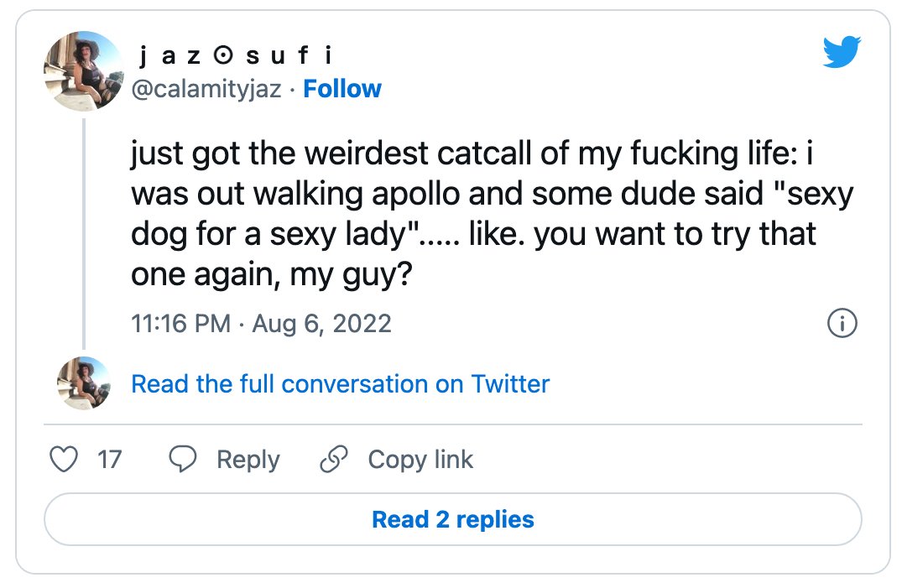Viewport: 902px width, 588px height.
Task: Click the jaz sufi display name
Action: click(235, 55)
